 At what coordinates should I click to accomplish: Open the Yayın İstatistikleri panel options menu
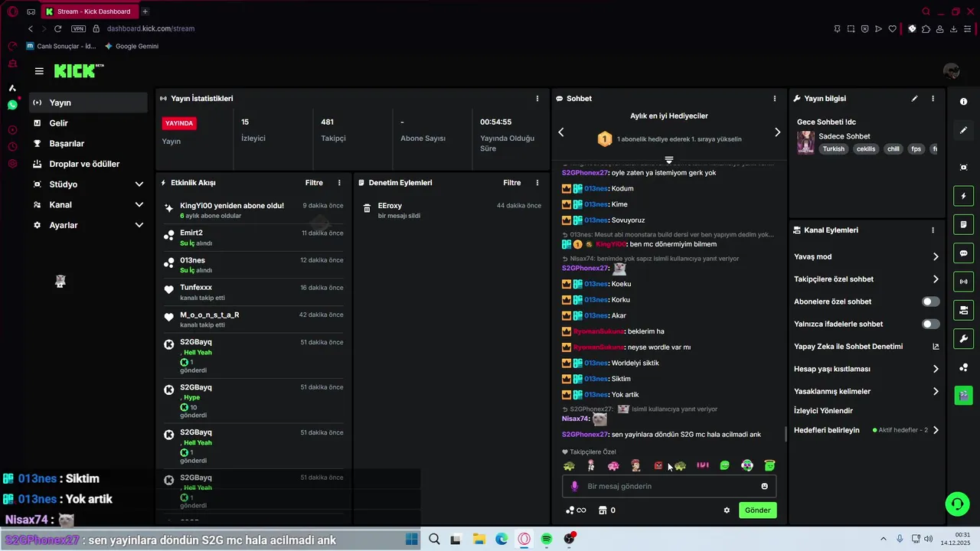(x=537, y=99)
